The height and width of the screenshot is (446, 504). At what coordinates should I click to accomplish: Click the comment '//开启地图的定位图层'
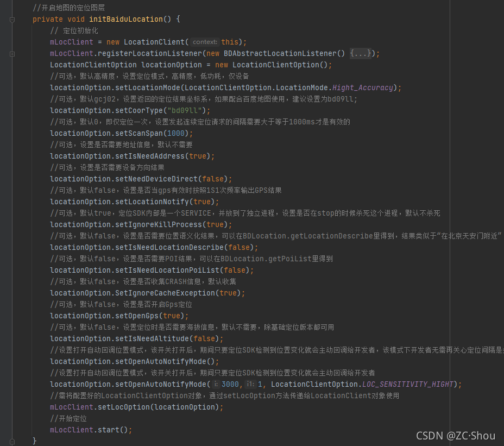click(x=69, y=8)
